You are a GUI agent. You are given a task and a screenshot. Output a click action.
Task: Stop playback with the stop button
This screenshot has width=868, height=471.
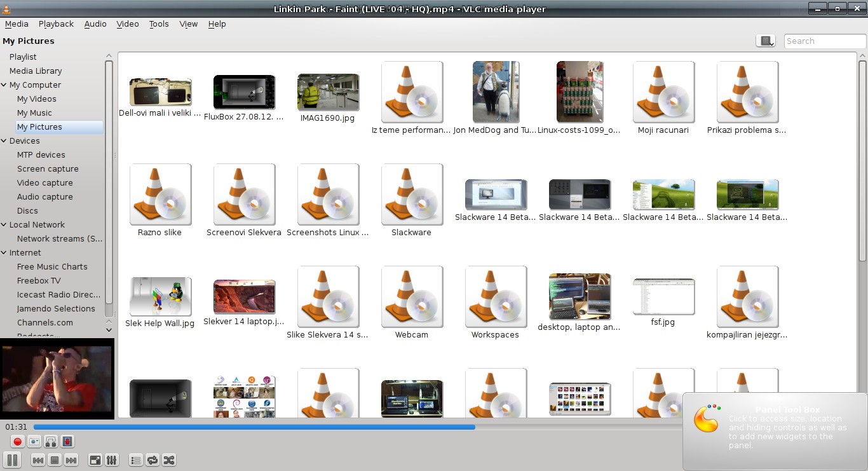pyautogui.click(x=55, y=460)
